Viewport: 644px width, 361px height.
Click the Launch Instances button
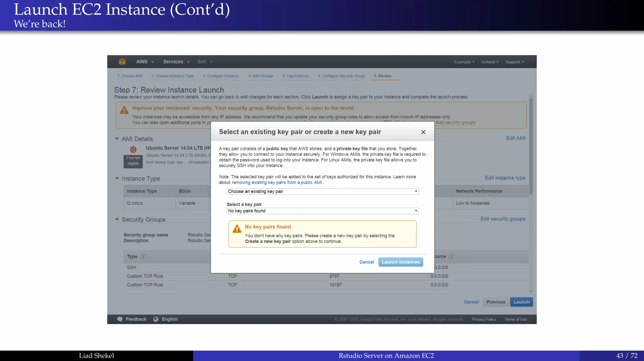401,262
